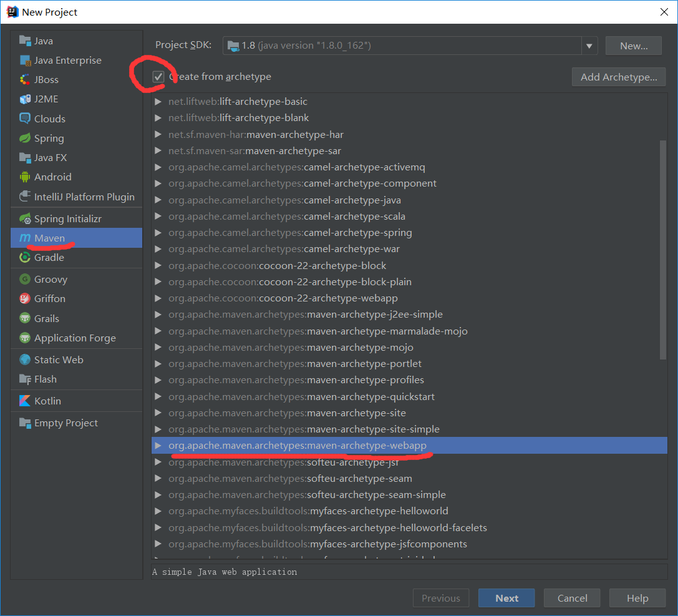
Task: Select maven-archetype-j2ee-simple row
Action: click(x=409, y=315)
